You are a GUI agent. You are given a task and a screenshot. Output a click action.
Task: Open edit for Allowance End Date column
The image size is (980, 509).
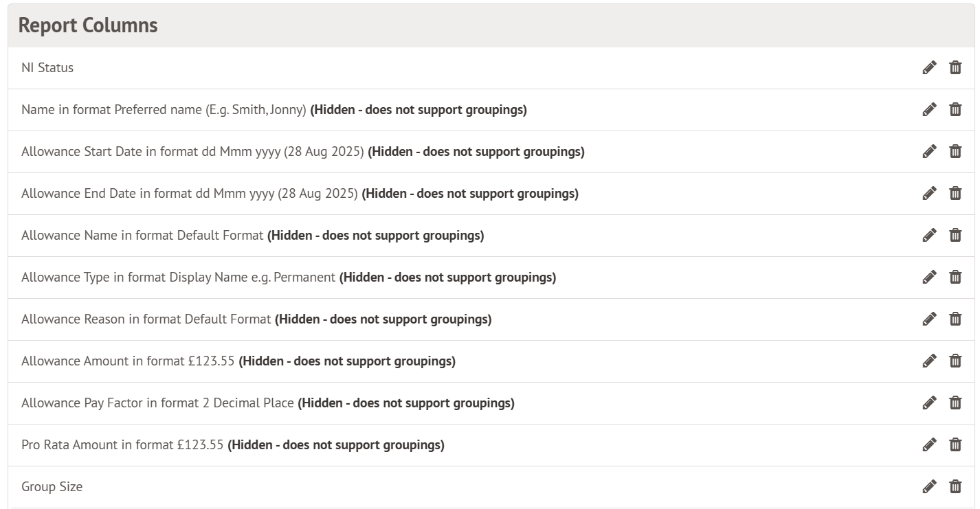click(x=929, y=193)
